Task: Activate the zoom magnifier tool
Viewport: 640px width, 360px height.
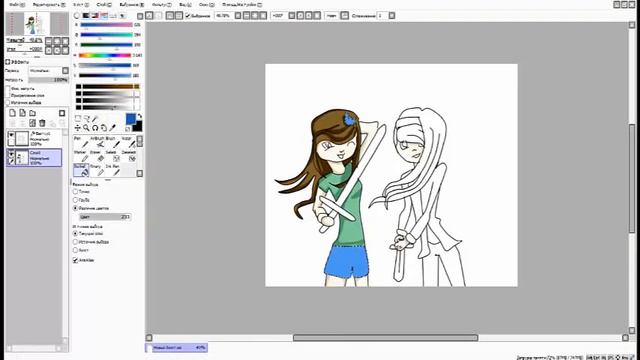Action: pos(86,128)
